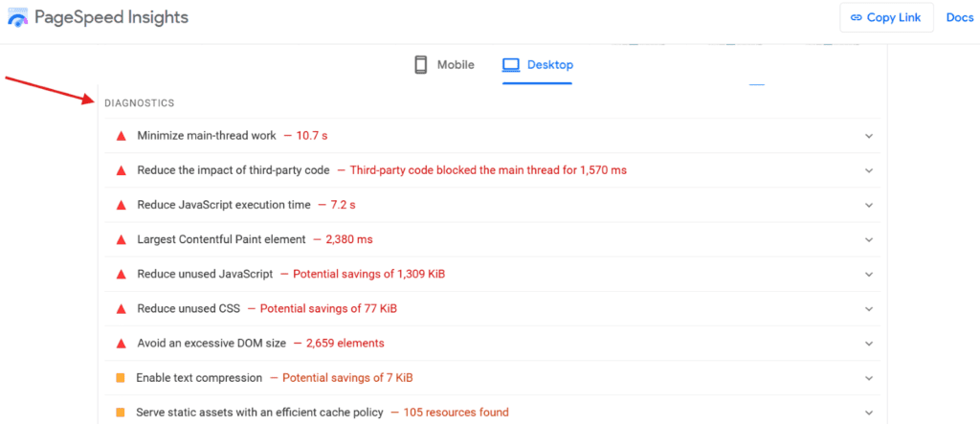980x424 pixels.
Task: Click the PageSpeed Insights title text
Action: click(111, 17)
